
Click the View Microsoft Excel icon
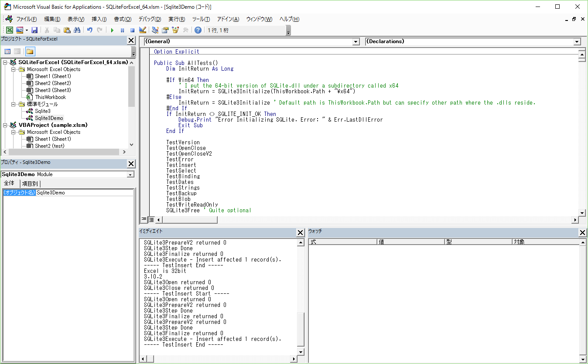pos(9,30)
